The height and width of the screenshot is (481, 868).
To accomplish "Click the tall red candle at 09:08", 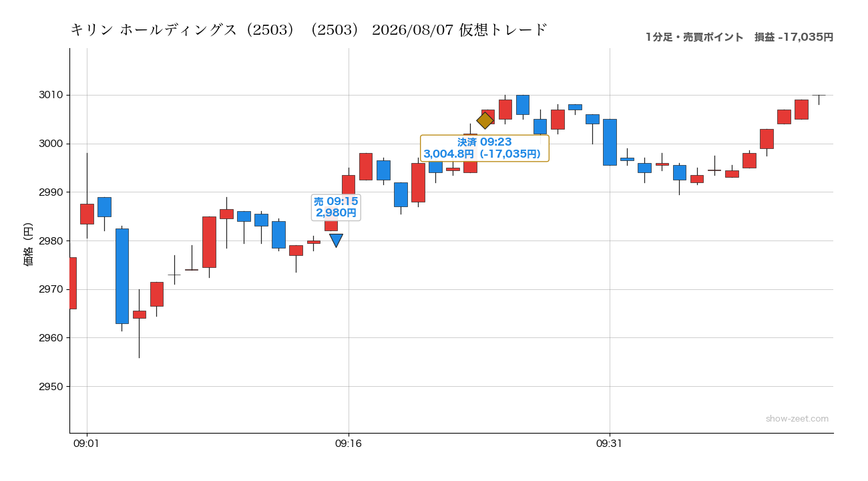I will [209, 242].
